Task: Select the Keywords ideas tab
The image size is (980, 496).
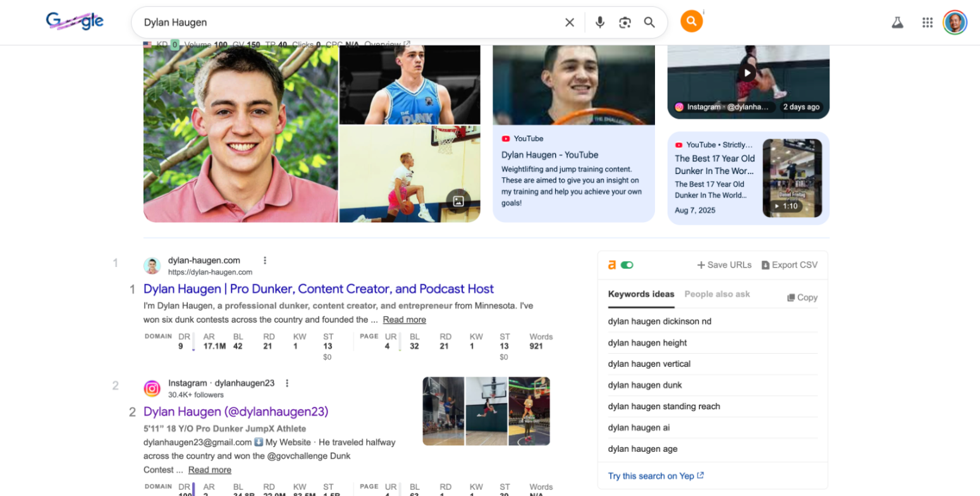Action: (x=640, y=294)
